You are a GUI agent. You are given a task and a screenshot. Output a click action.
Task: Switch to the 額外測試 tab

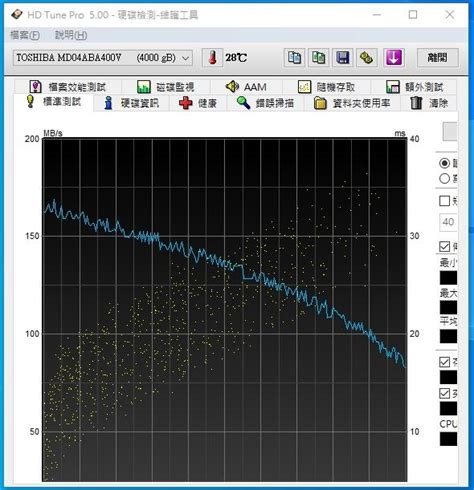pyautogui.click(x=414, y=87)
